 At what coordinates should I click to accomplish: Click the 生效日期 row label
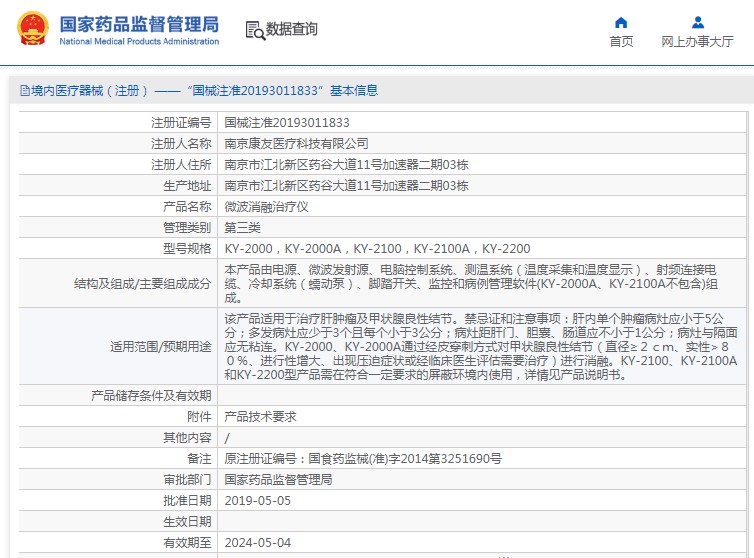(x=187, y=521)
